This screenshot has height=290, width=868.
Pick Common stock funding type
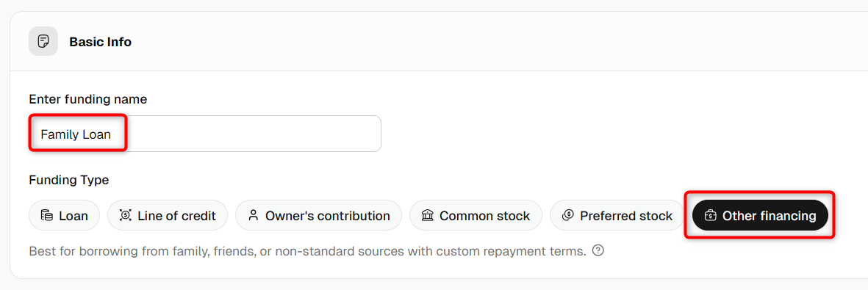476,215
